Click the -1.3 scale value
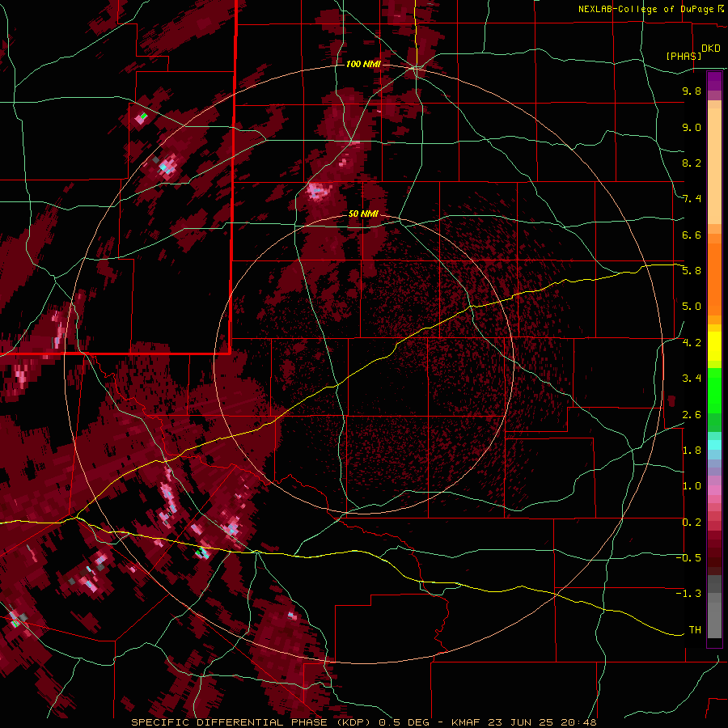Image resolution: width=728 pixels, height=728 pixels. pos(688,594)
